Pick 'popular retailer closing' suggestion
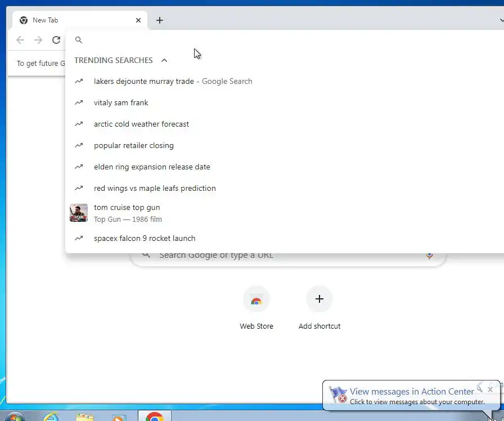 pos(285,145)
